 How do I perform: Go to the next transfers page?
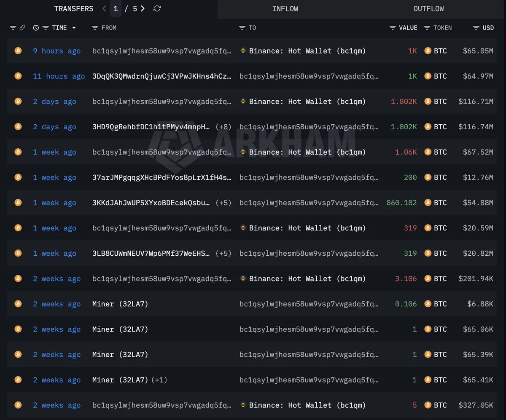pos(143,8)
